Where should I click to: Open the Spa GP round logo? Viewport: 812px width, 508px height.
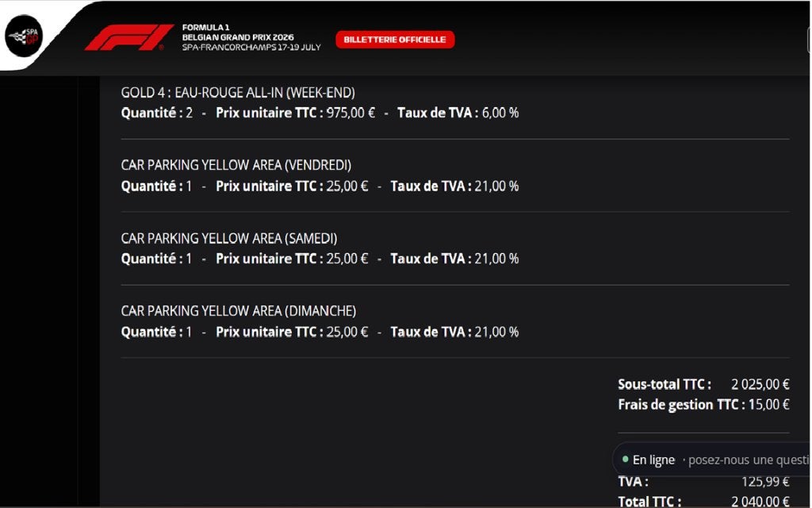click(24, 36)
